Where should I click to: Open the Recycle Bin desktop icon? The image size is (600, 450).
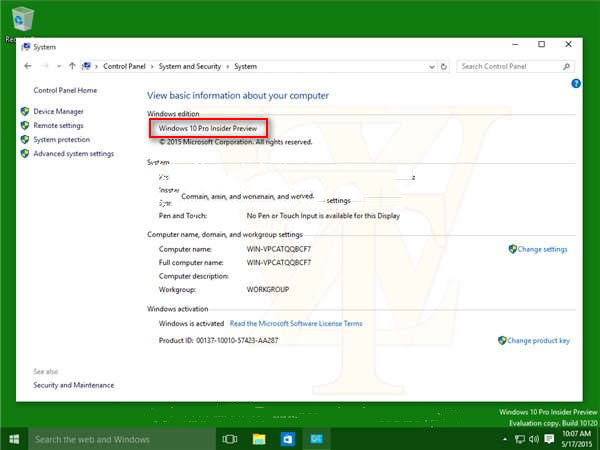(22, 20)
